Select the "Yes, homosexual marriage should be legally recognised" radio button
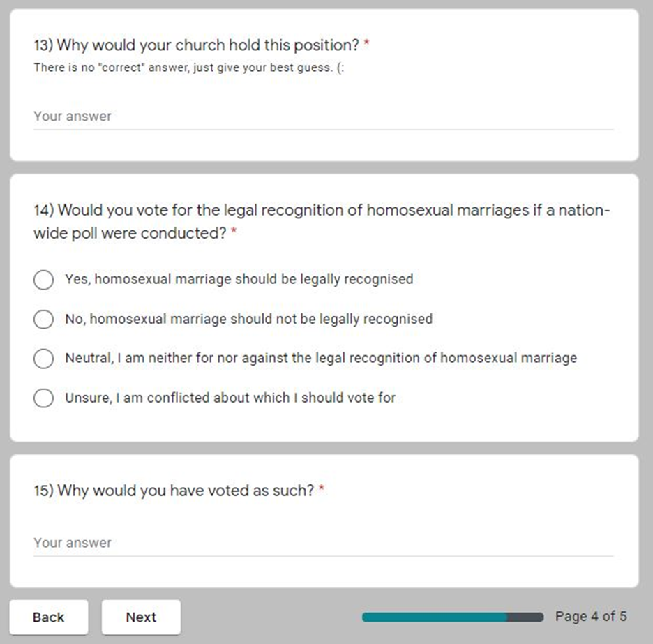The height and width of the screenshot is (644, 653). click(43, 280)
